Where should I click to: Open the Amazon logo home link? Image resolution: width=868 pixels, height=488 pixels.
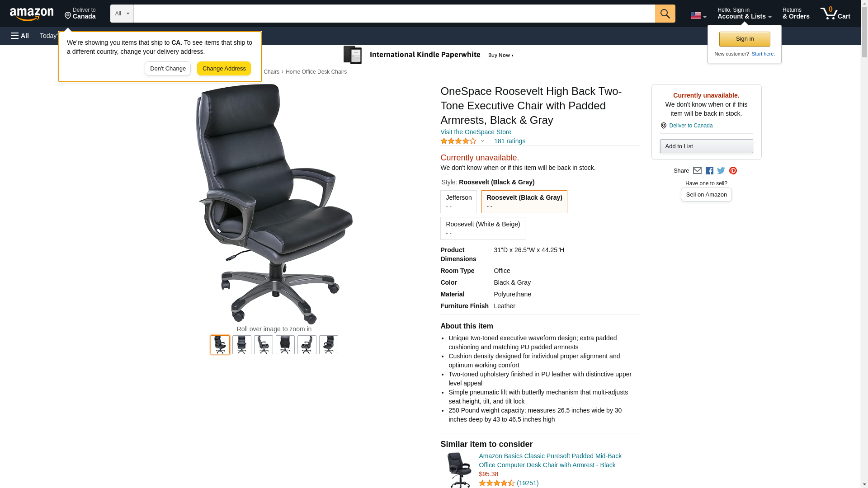coord(32,14)
